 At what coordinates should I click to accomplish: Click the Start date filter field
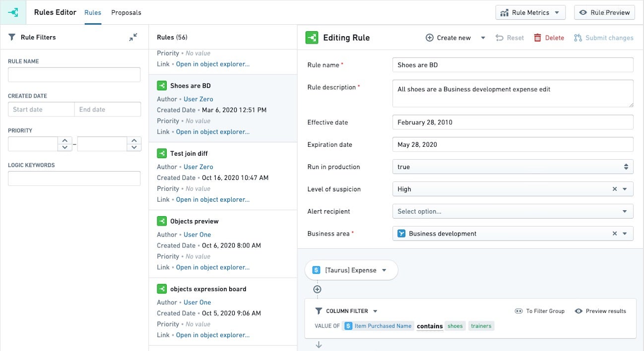[41, 110]
